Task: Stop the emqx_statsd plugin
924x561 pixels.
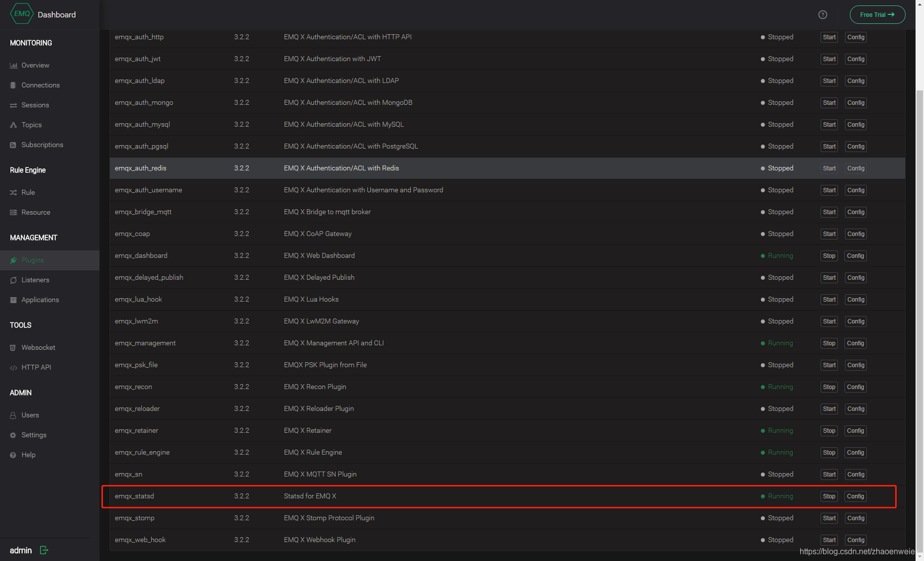Action: pyautogui.click(x=829, y=496)
